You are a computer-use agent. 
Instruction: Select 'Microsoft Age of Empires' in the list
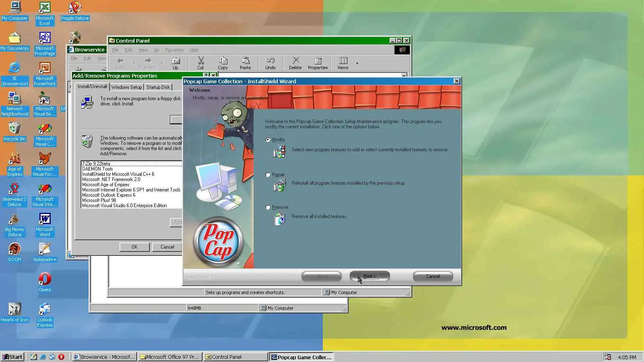point(132,185)
